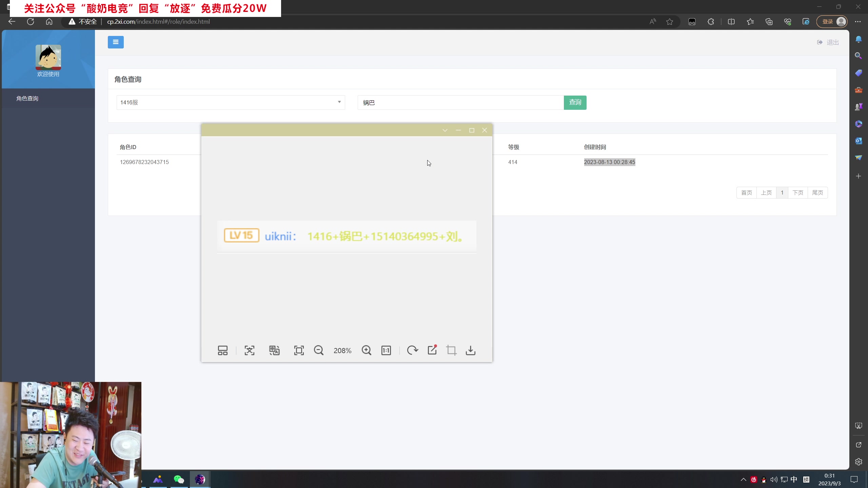Image resolution: width=868 pixels, height=488 pixels.
Task: View image at 1:1 actual size
Action: click(x=386, y=350)
